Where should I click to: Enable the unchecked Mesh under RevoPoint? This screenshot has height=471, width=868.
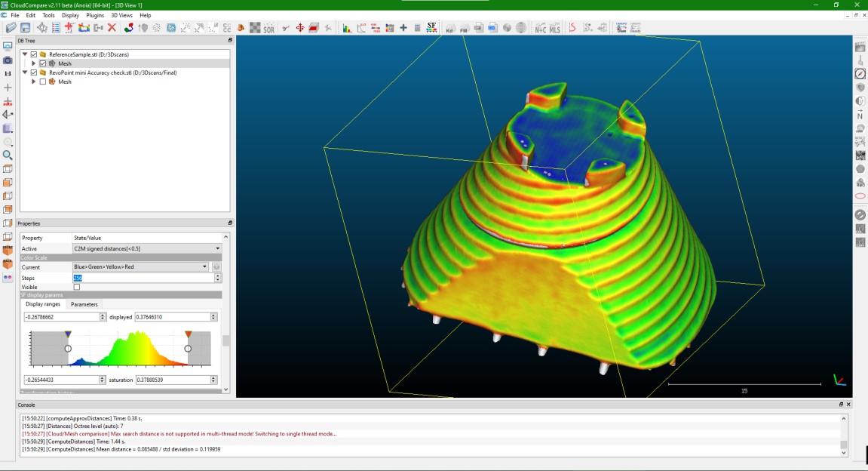click(x=43, y=82)
